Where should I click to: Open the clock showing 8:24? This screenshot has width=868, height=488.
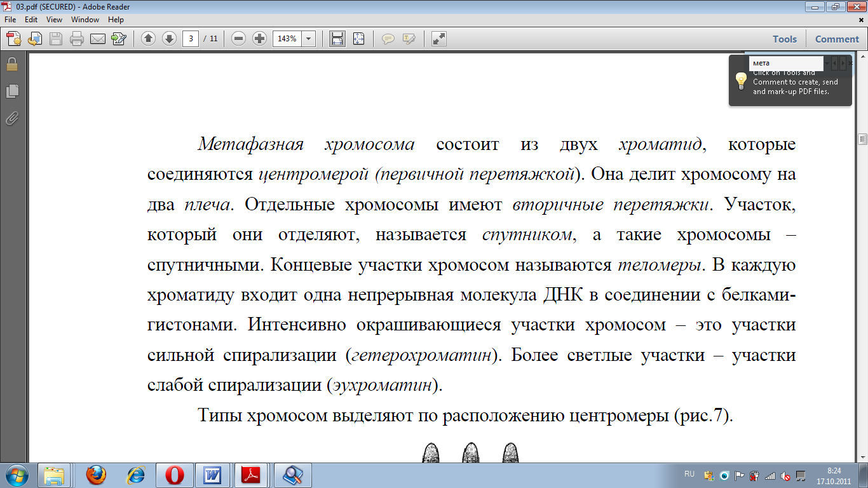pyautogui.click(x=834, y=475)
